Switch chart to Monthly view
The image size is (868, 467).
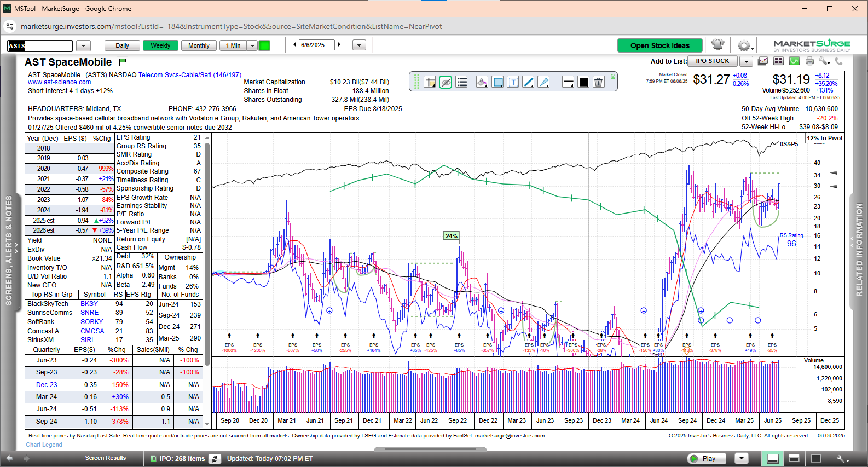point(199,45)
